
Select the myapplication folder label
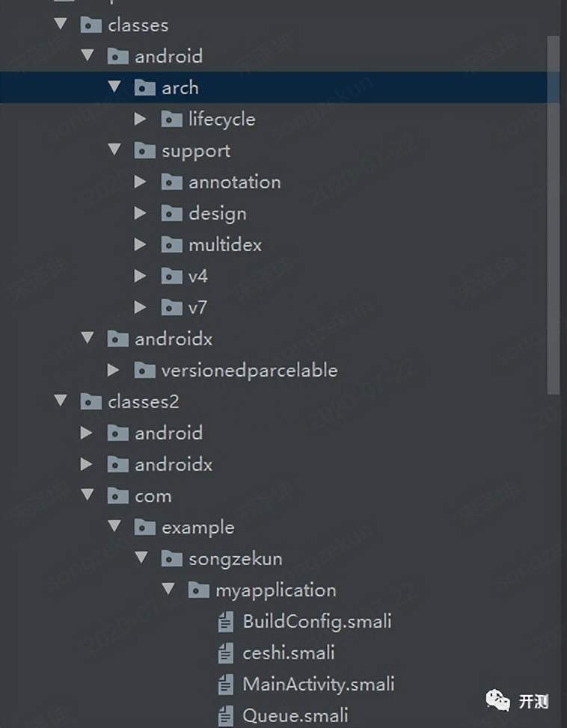point(276,590)
